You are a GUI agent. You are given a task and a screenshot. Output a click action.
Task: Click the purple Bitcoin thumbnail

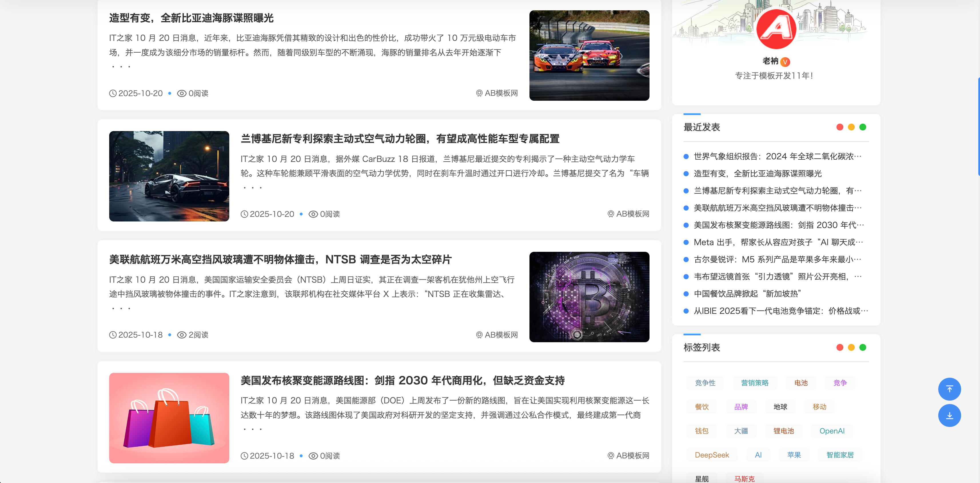pyautogui.click(x=589, y=297)
